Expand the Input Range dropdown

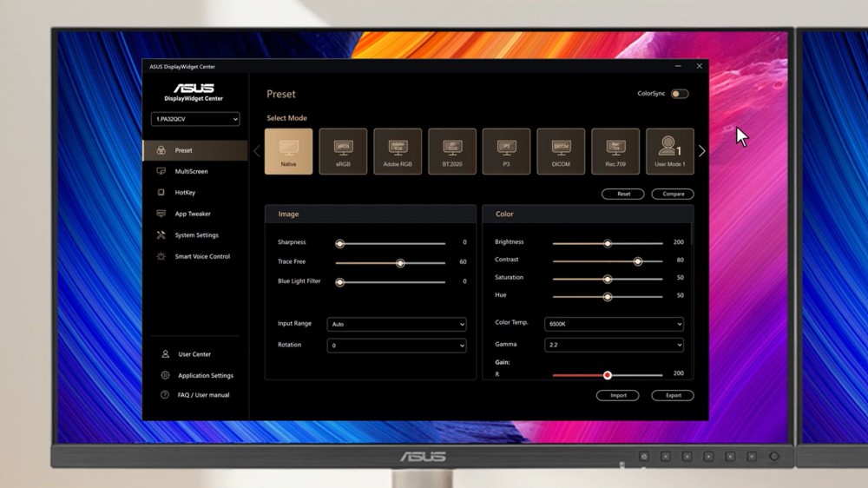pos(397,324)
